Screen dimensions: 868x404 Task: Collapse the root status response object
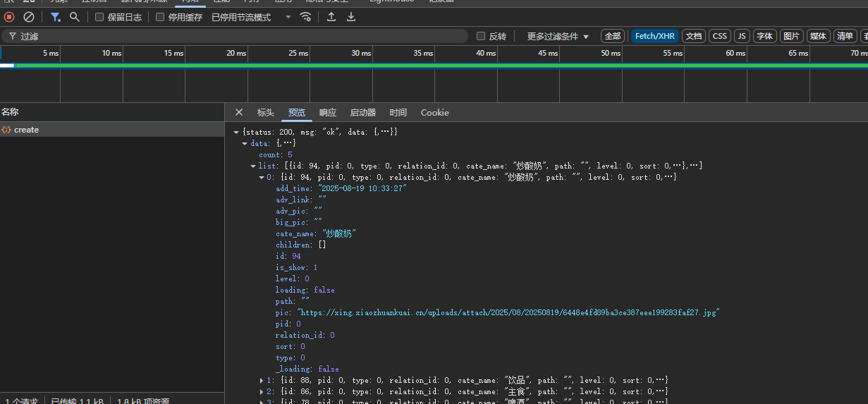(236, 132)
